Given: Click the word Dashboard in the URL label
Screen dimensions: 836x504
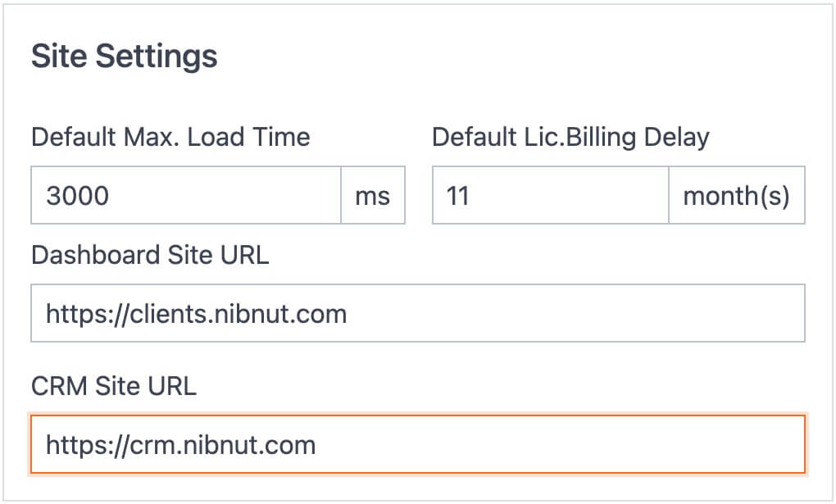Looking at the screenshot, I should (95, 255).
